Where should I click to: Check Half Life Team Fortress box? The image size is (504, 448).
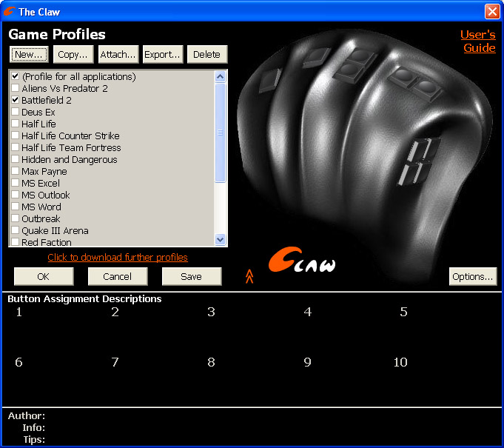15,147
